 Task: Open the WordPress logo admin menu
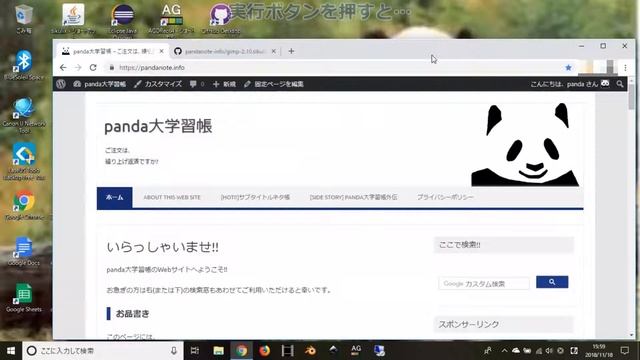(x=61, y=84)
